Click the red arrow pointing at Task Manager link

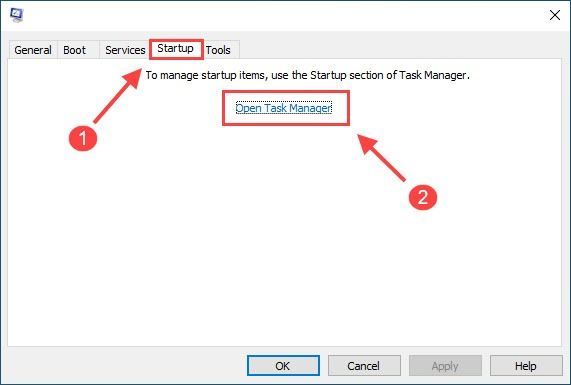pos(381,158)
